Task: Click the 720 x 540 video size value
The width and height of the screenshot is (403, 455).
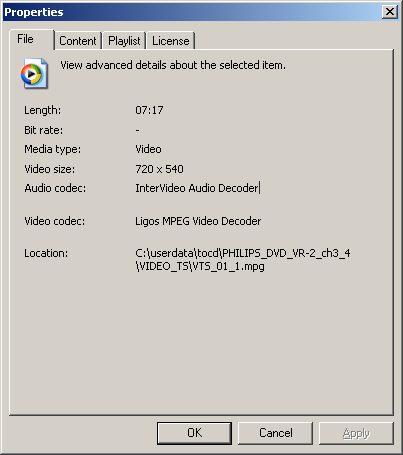Action: [159, 169]
